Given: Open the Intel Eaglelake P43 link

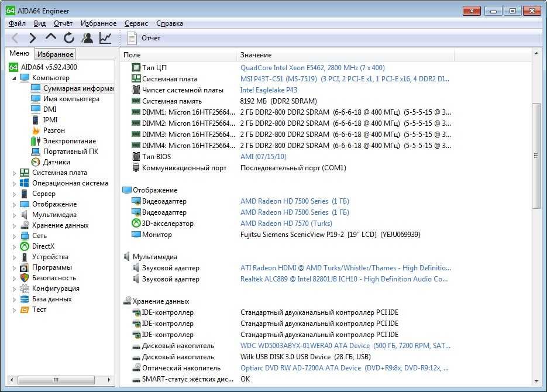Looking at the screenshot, I should click(x=269, y=90).
